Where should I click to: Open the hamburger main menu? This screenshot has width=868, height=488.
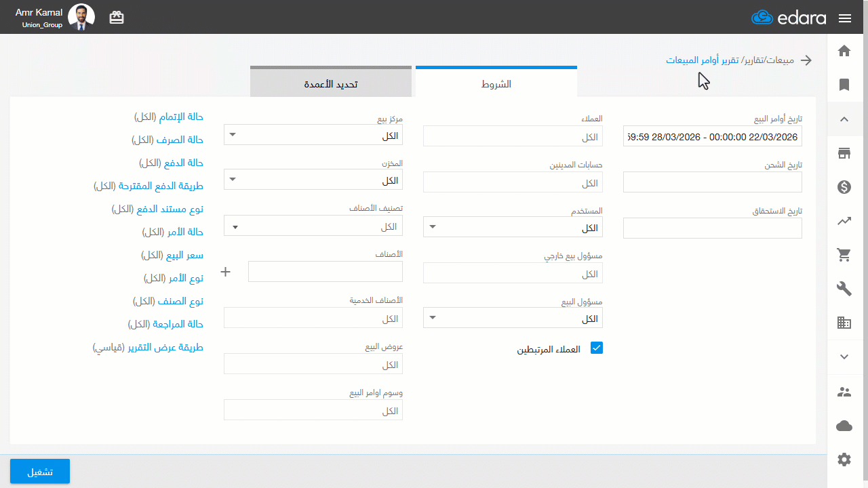tap(845, 18)
